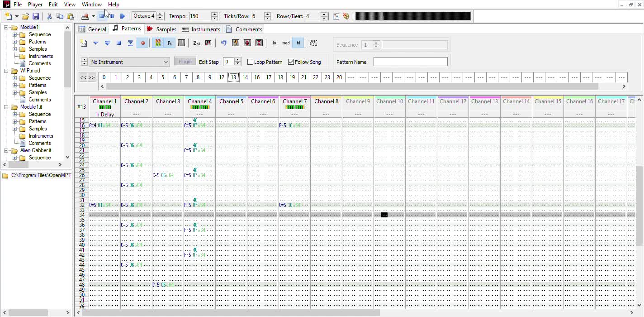Expand Patterns under Module1
The image size is (644, 317).
(14, 42)
